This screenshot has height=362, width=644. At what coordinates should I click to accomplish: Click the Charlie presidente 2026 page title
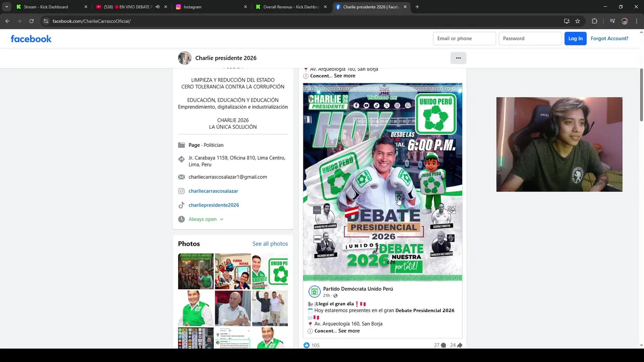[x=226, y=58]
